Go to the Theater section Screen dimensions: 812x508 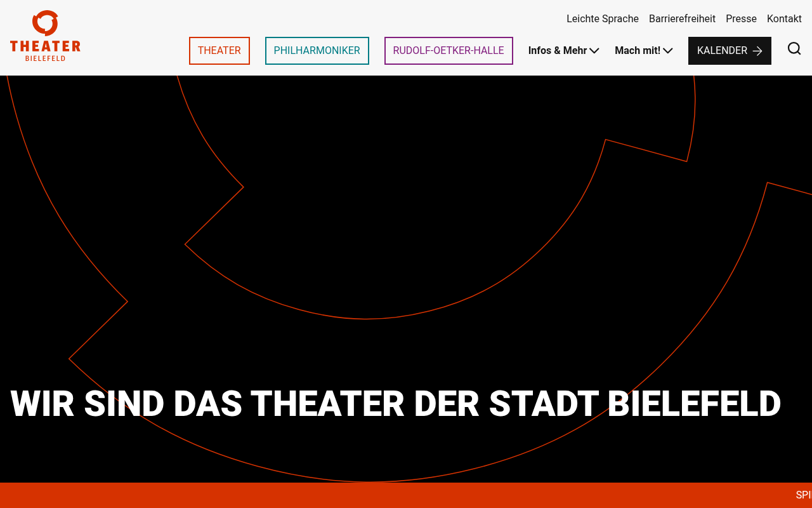[x=219, y=51]
